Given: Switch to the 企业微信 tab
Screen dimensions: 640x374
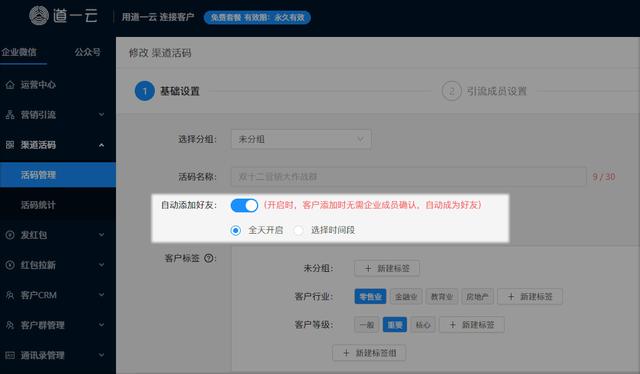Looking at the screenshot, I should click(x=19, y=52).
